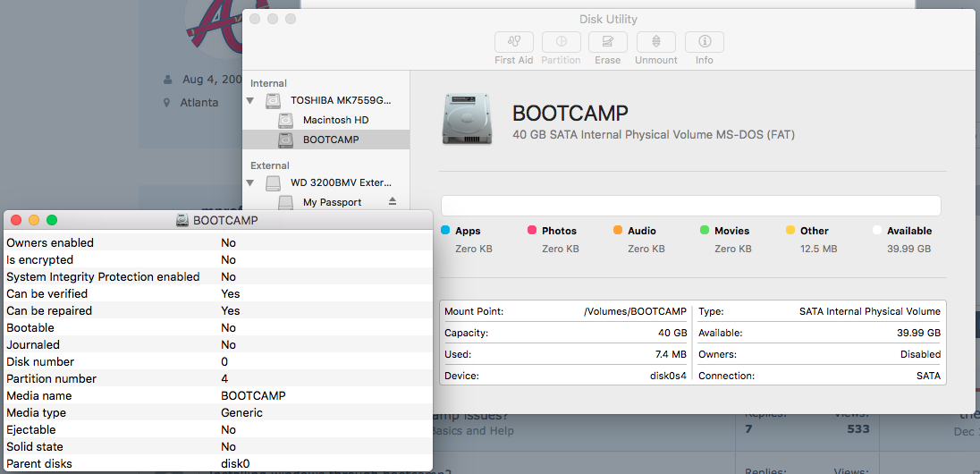Click the My Passport volume icon
The image size is (980, 474).
(x=285, y=202)
